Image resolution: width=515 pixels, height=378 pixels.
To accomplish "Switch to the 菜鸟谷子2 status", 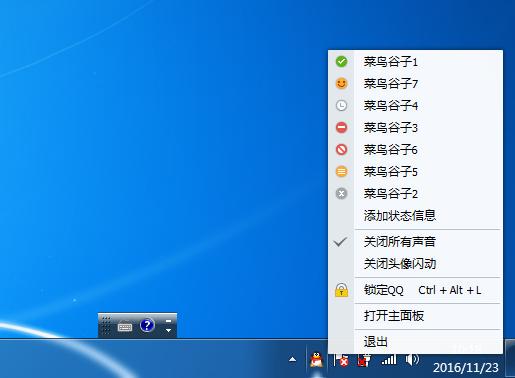I will pyautogui.click(x=415, y=194).
